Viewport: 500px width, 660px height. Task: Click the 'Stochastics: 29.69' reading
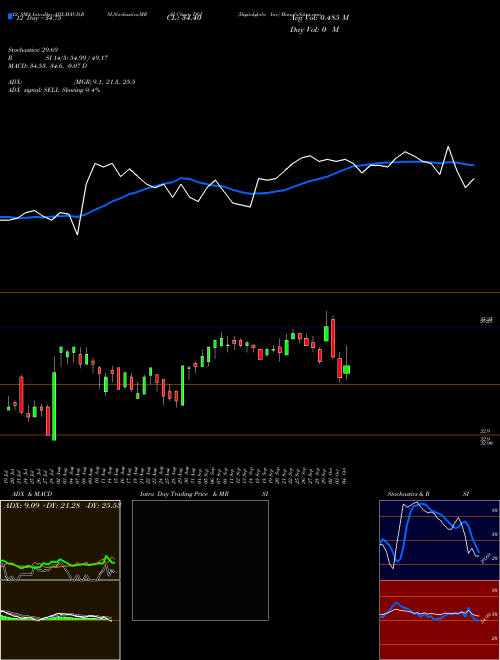point(33,50)
